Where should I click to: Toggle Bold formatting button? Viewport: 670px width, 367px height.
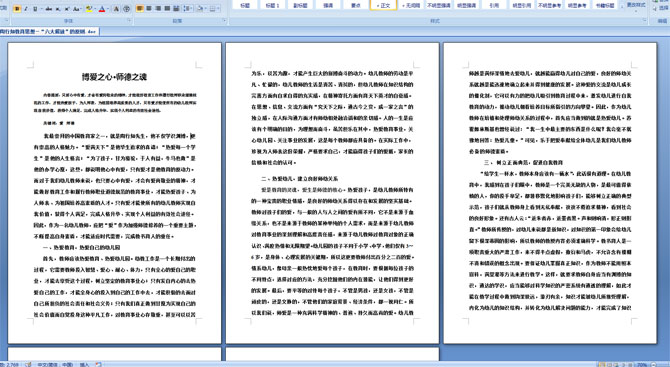coord(17,9)
